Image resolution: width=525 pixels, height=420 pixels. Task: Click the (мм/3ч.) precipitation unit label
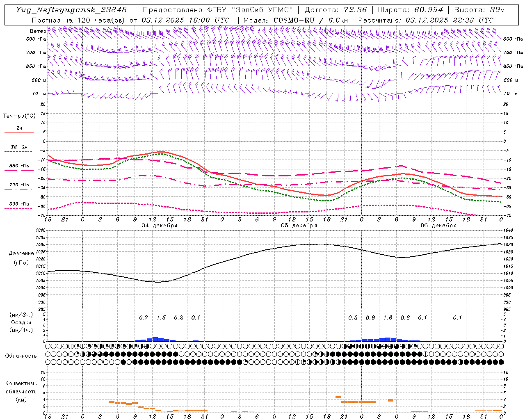point(21,315)
